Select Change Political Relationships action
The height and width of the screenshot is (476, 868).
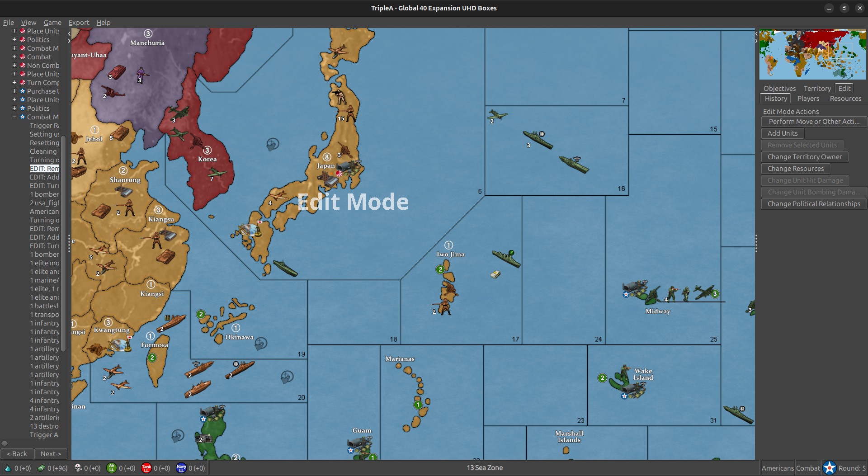coord(813,203)
